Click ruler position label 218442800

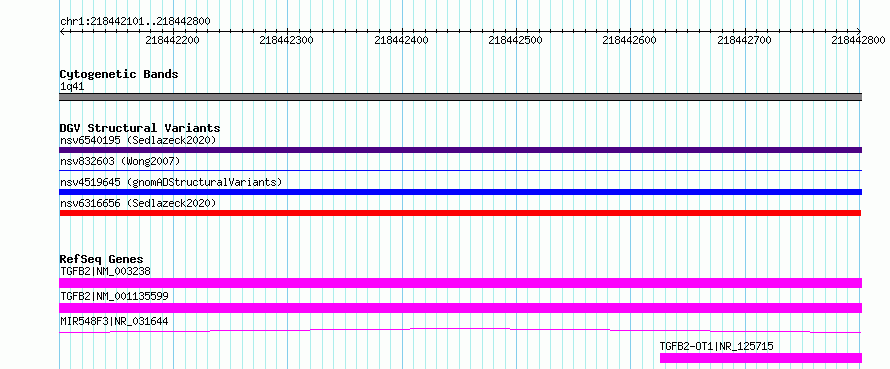tap(859, 40)
